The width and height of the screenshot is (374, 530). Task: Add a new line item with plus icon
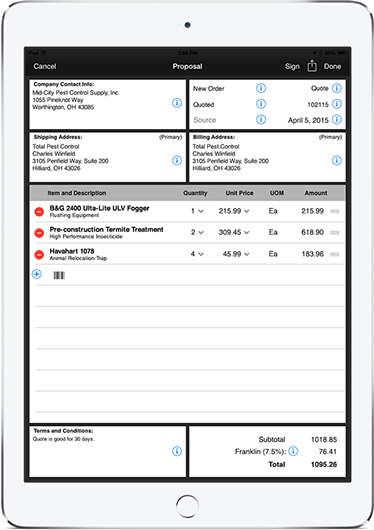[x=37, y=274]
